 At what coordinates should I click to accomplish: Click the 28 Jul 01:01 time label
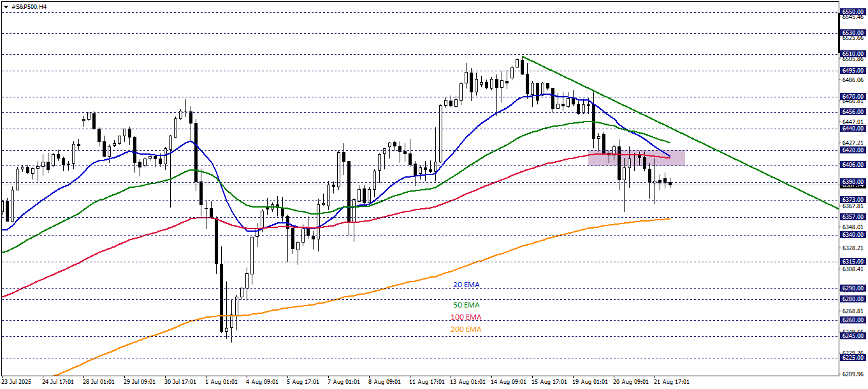coord(98,383)
